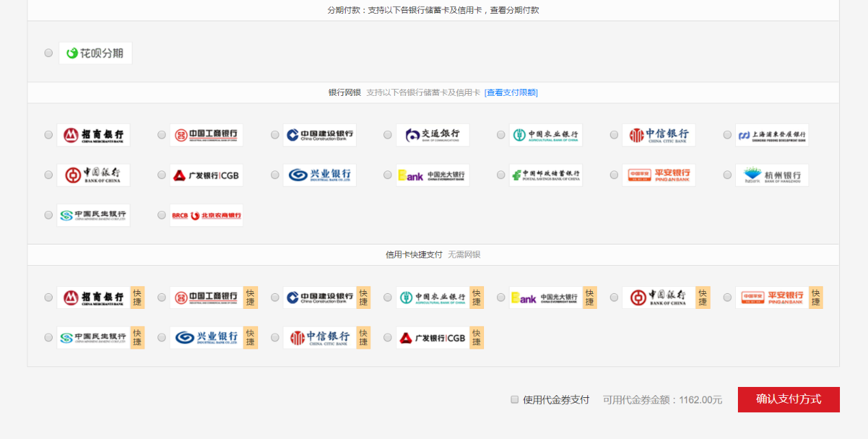Click the 快捷 tag beside 中国农业银行
868x439 pixels.
(x=476, y=297)
